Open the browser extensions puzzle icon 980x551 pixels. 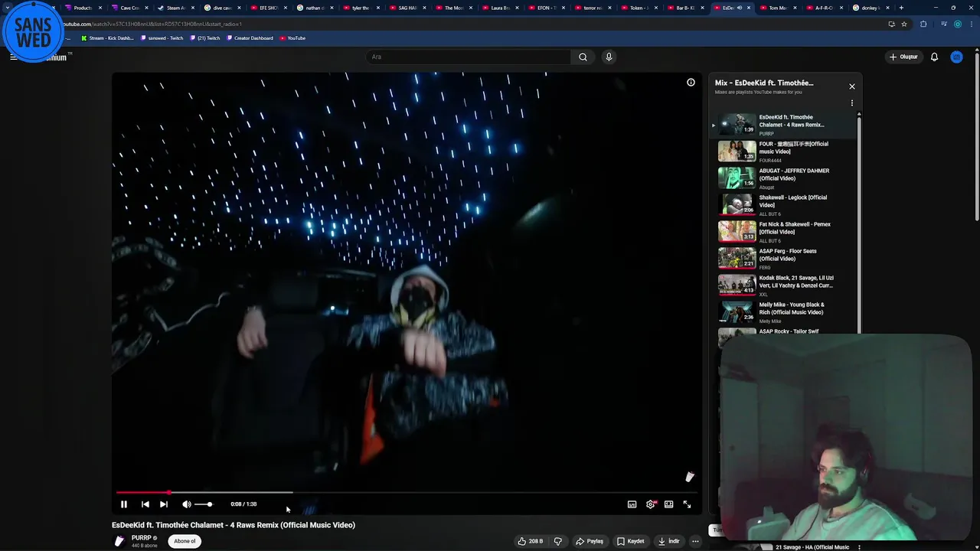(923, 24)
